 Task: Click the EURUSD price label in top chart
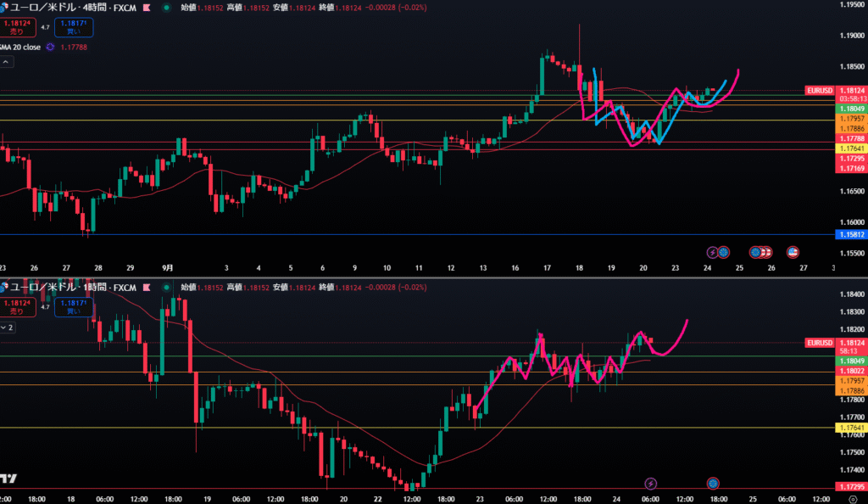coord(819,90)
